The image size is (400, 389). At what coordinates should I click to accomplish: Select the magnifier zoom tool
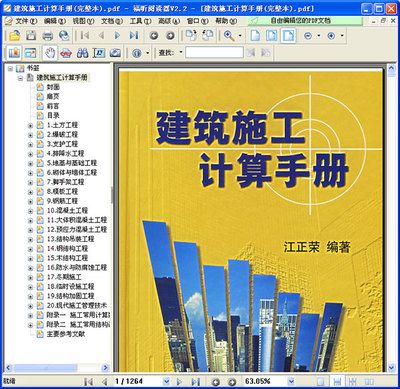pos(229,35)
